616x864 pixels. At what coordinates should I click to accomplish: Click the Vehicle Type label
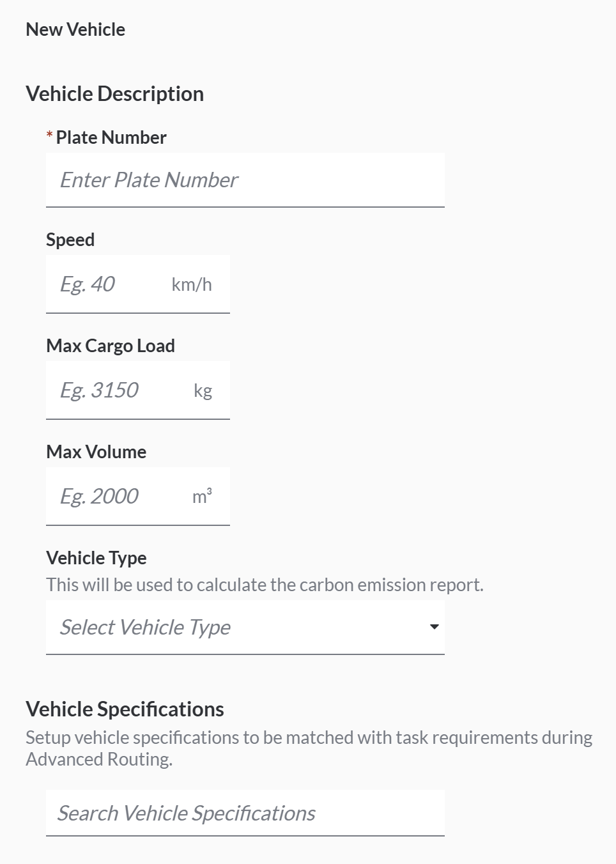96,558
